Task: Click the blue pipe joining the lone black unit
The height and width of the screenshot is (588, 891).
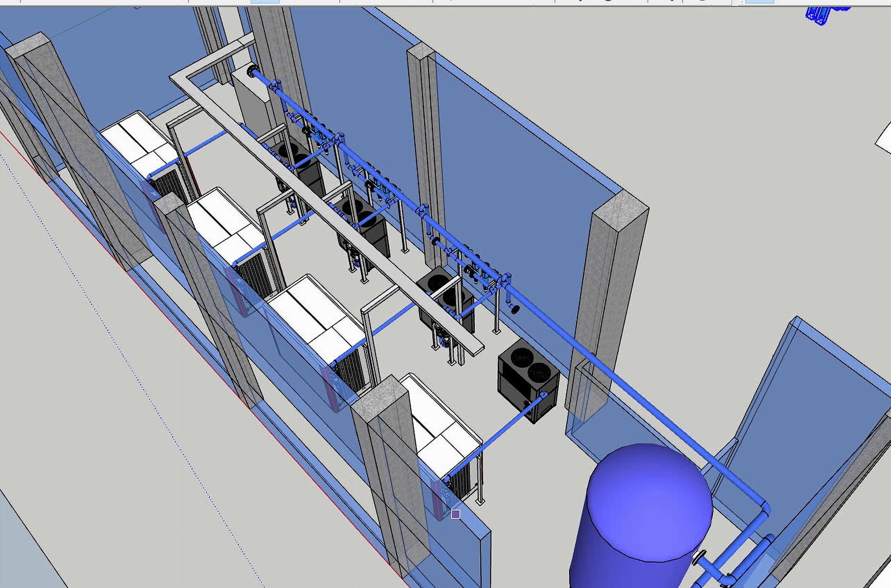Action: (x=506, y=427)
